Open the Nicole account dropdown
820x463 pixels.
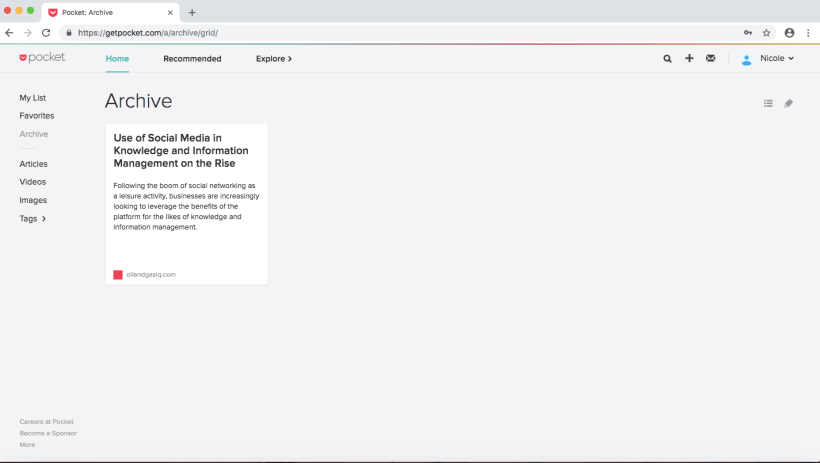(768, 59)
